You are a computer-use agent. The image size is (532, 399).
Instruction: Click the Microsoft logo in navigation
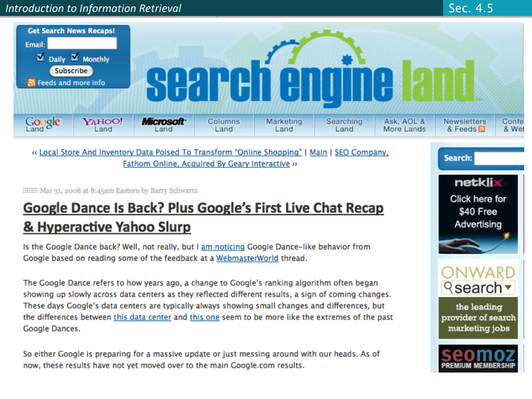(164, 121)
